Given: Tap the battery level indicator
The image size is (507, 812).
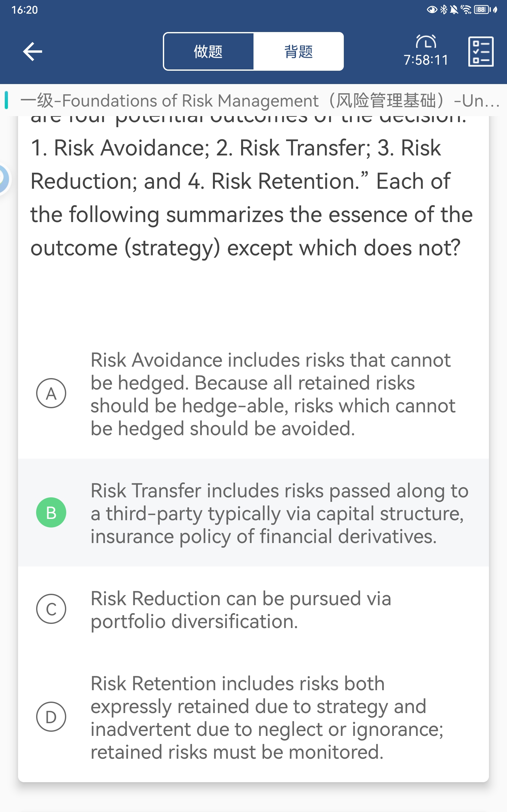Looking at the screenshot, I should 482,10.
